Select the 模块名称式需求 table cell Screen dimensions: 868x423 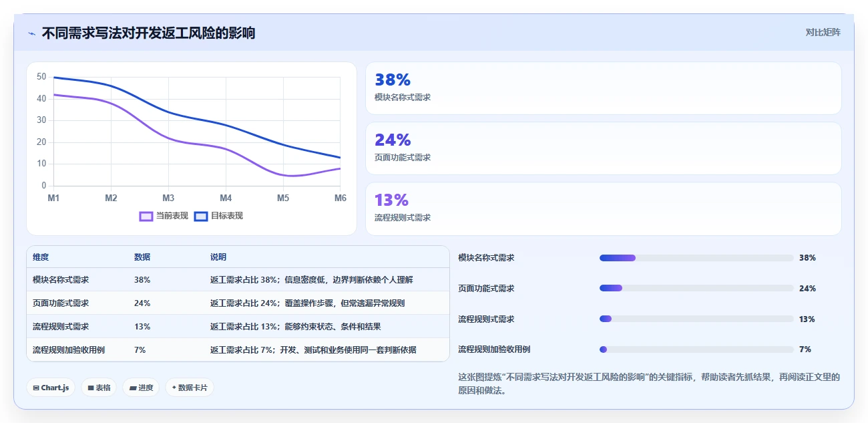pos(61,279)
